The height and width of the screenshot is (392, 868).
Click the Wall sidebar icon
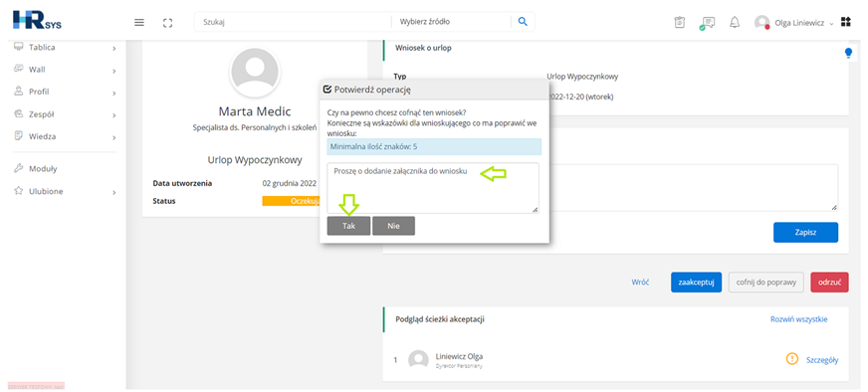(18, 70)
